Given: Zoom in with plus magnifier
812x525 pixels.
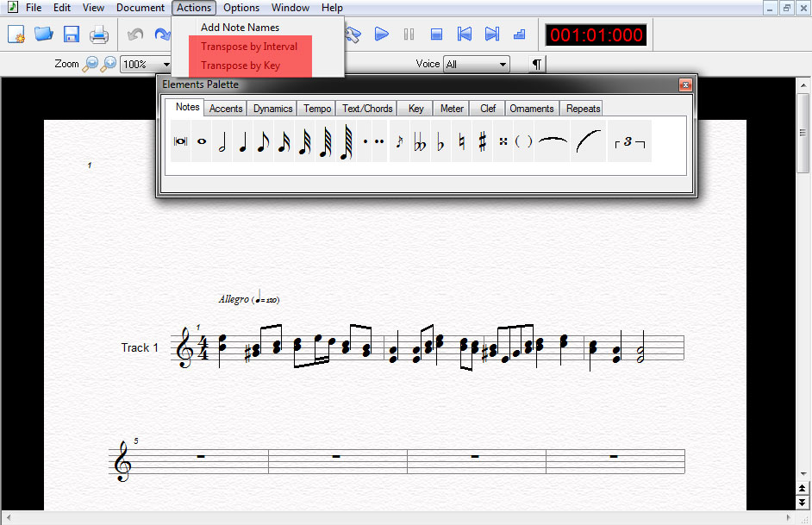Looking at the screenshot, I should coord(109,64).
